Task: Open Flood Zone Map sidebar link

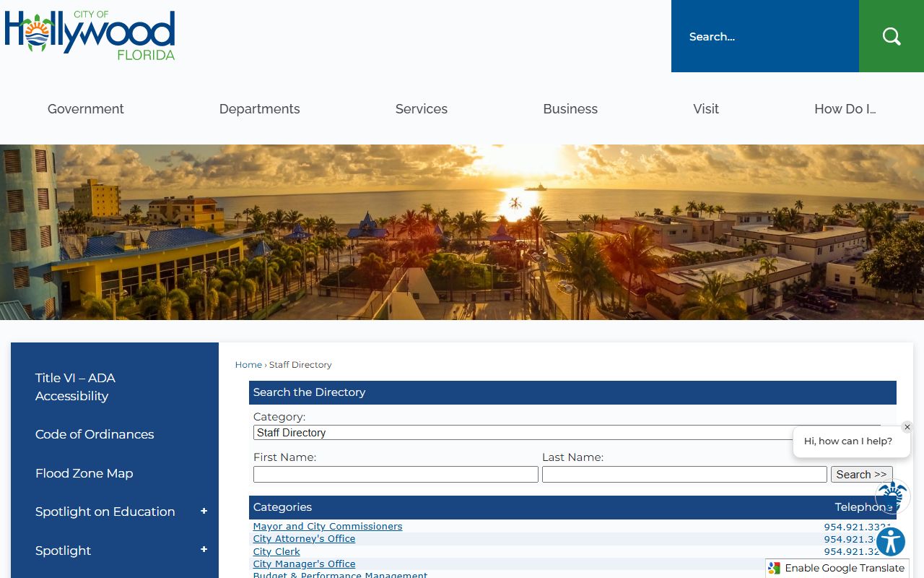Action: click(x=84, y=473)
